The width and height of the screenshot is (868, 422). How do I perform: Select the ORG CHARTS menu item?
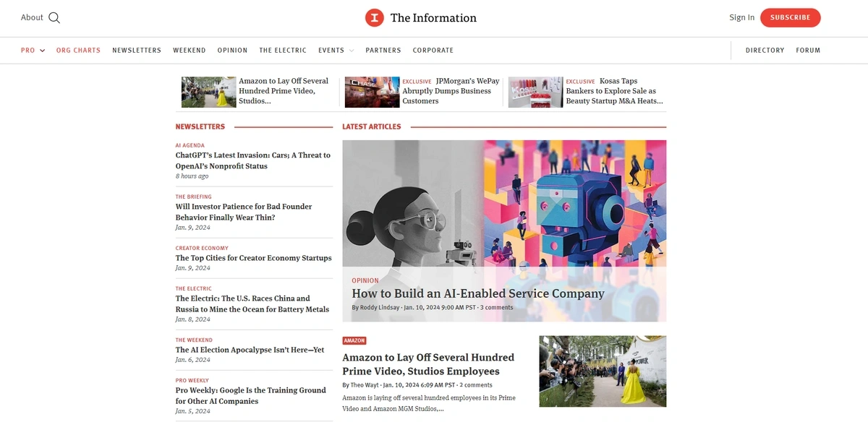click(78, 50)
